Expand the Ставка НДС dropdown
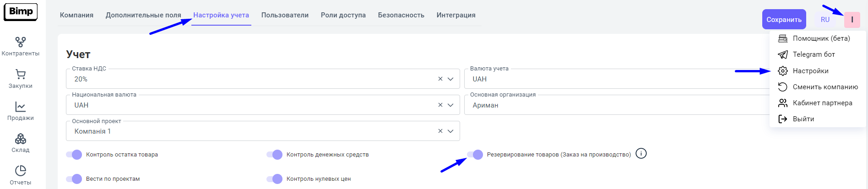The width and height of the screenshot is (868, 189). (450, 79)
